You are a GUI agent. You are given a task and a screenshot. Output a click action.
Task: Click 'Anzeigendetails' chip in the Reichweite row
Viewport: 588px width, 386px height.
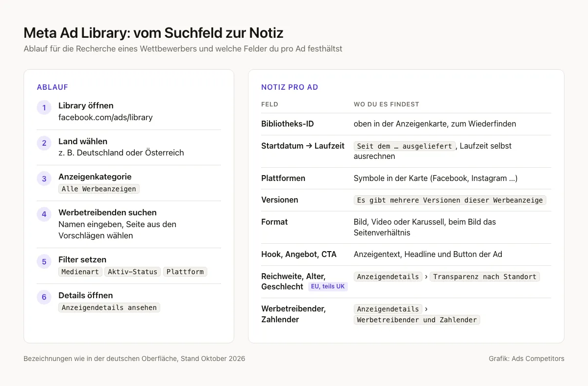[388, 277]
